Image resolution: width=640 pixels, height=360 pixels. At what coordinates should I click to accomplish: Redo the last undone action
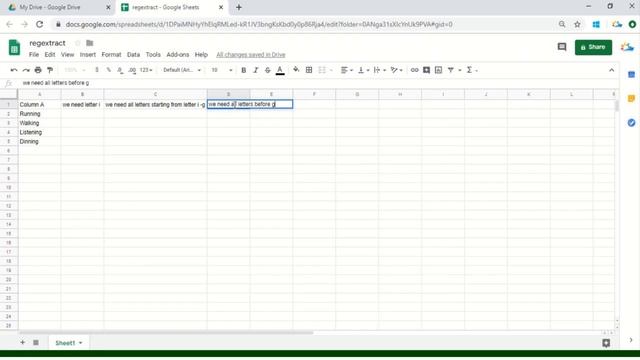[x=26, y=70]
